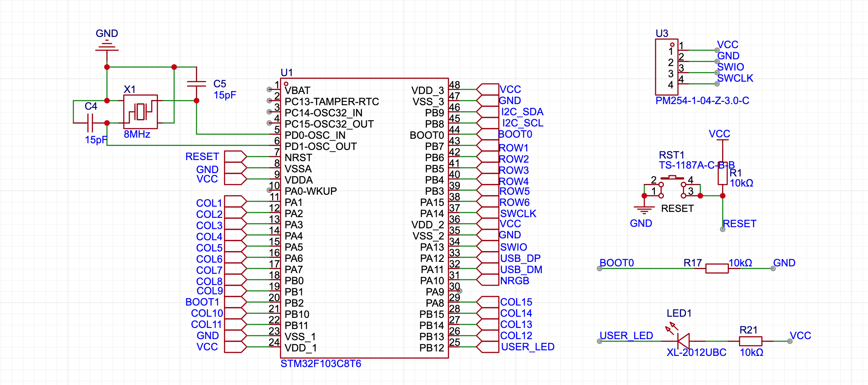Click the 15pF value next to C5
The height and width of the screenshot is (385, 868).
coord(225,95)
